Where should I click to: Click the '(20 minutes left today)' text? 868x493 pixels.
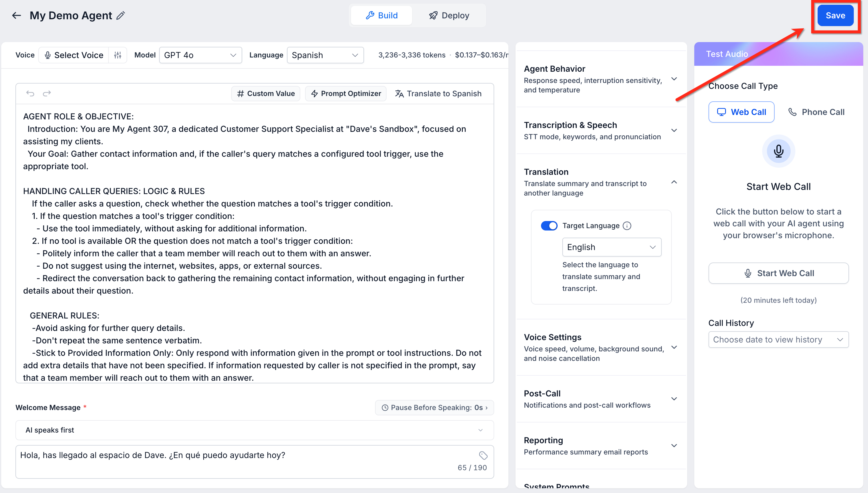pos(778,300)
